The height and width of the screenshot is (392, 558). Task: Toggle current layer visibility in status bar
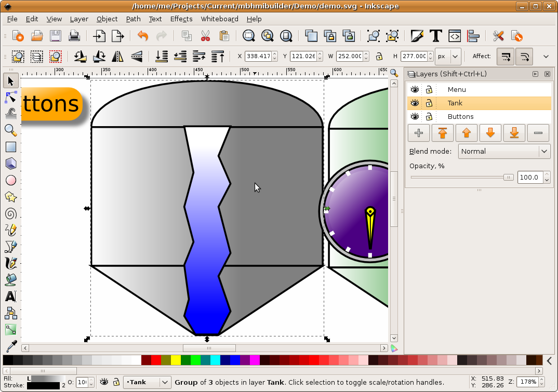pos(104,382)
